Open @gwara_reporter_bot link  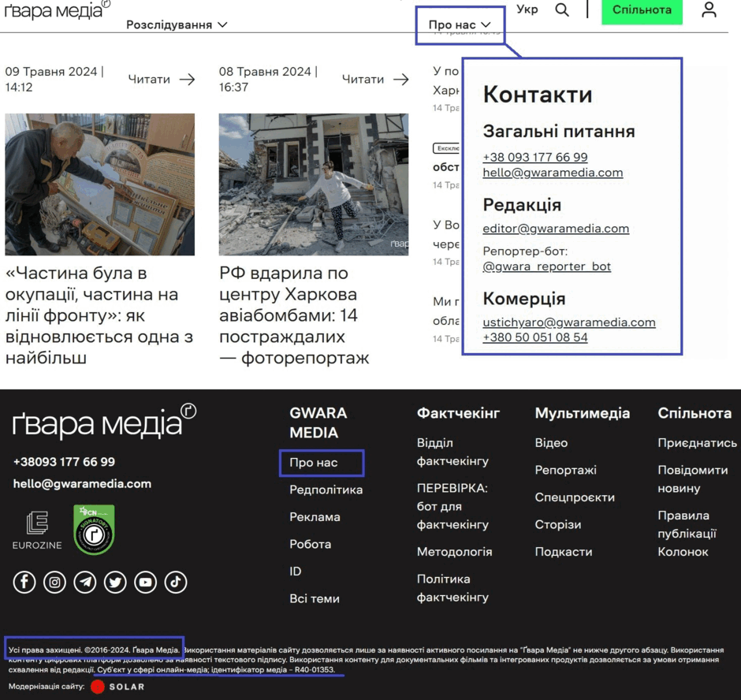[547, 266]
